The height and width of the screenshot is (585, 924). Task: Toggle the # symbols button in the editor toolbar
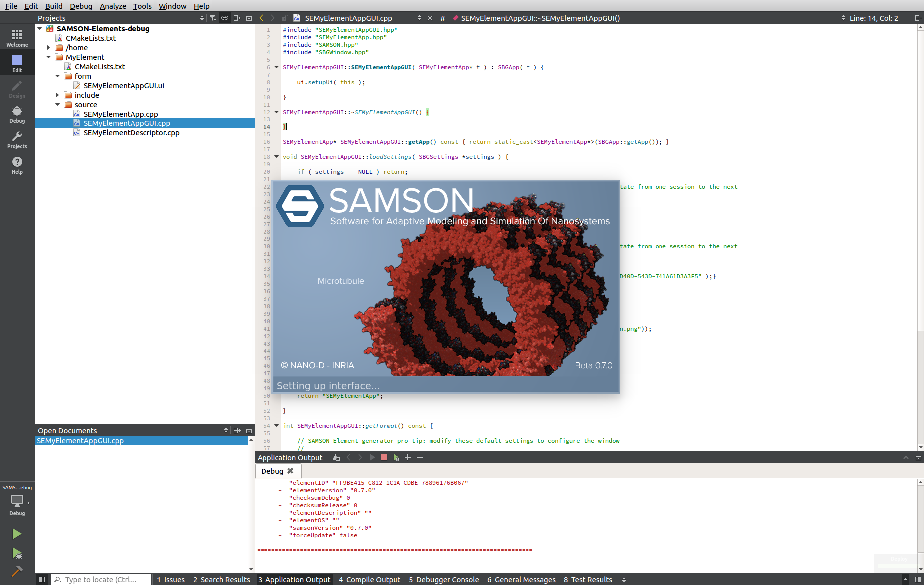coord(442,18)
